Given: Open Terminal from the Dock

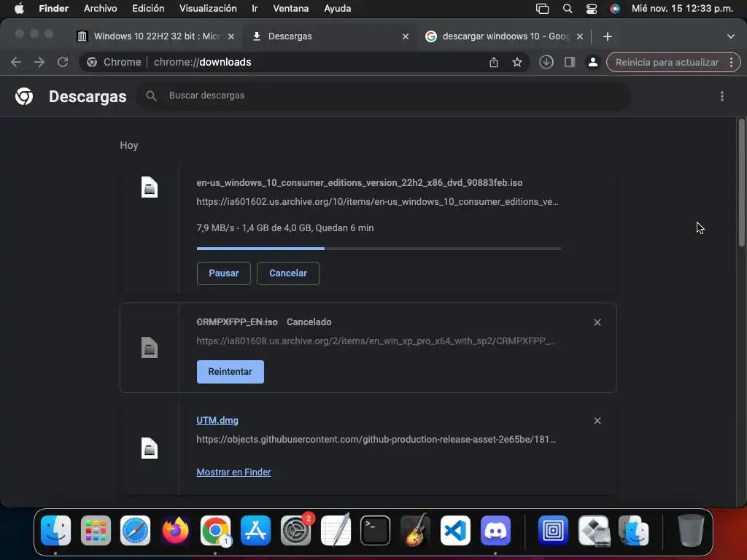Looking at the screenshot, I should pos(376,530).
